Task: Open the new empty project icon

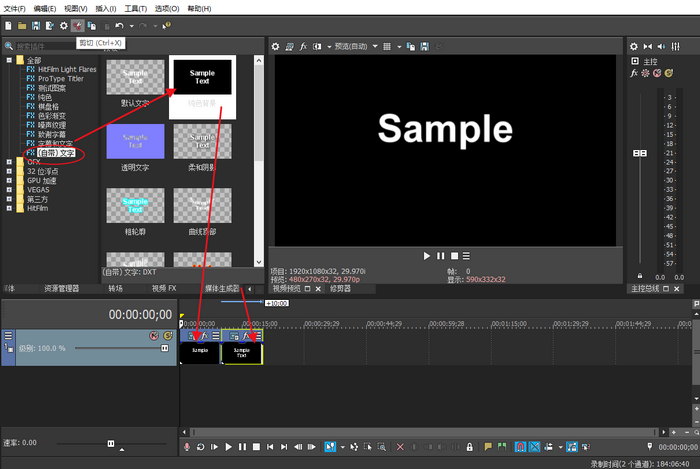Action: 8,25
